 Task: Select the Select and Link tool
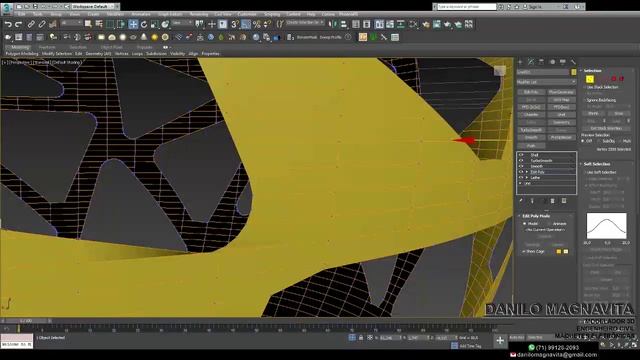click(x=31, y=24)
